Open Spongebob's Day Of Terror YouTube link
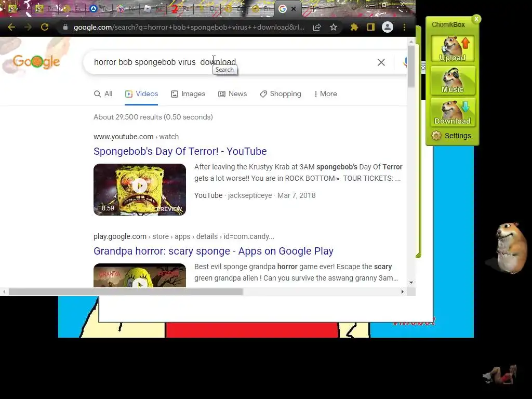The height and width of the screenshot is (399, 532). 180,151
